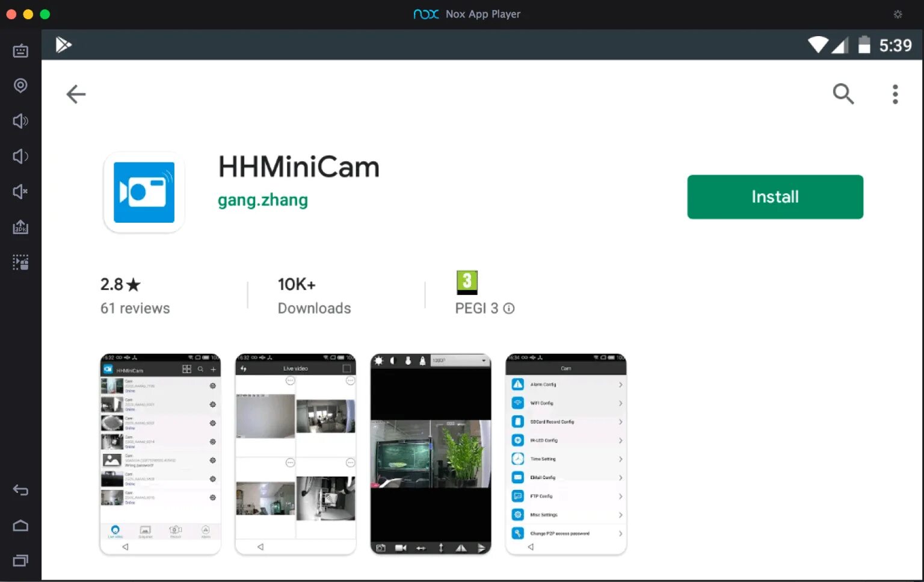Click the Play Store notification icon
This screenshot has width=924, height=582.
(63, 45)
